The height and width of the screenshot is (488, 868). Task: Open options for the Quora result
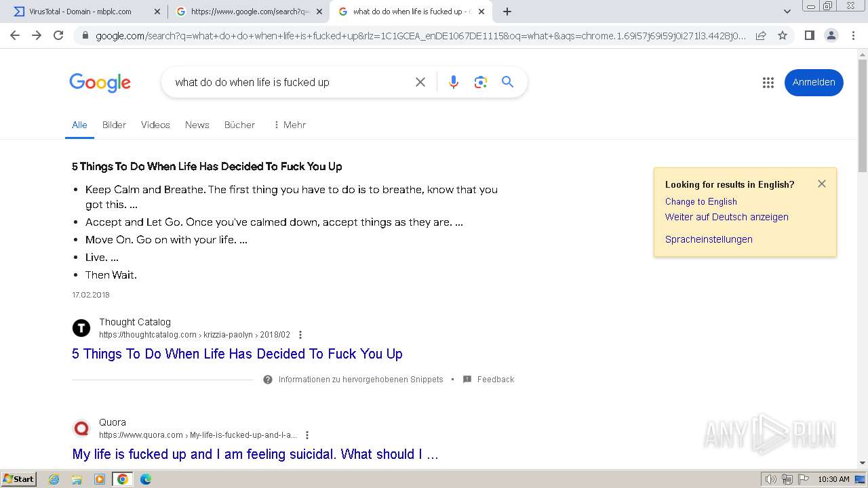(307, 435)
